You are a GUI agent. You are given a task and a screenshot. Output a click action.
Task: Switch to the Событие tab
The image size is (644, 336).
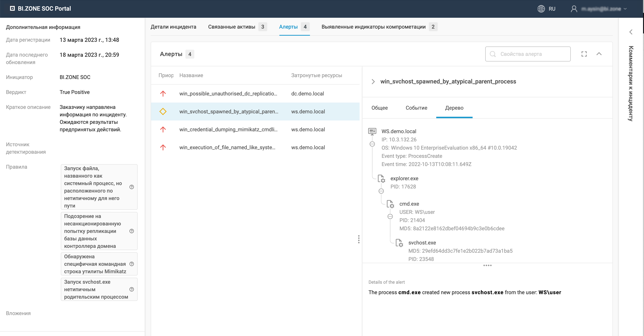pos(416,108)
